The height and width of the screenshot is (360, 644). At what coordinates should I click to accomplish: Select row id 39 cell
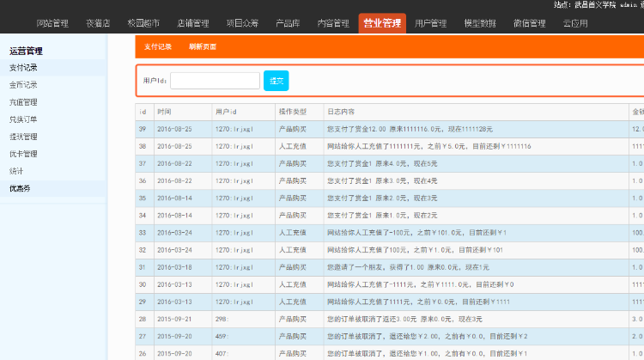pos(143,129)
